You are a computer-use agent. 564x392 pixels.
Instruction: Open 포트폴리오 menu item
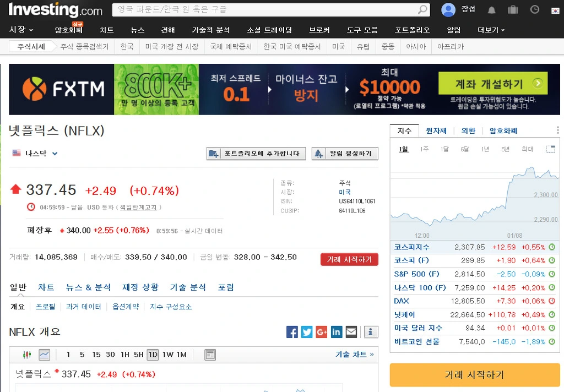point(413,30)
